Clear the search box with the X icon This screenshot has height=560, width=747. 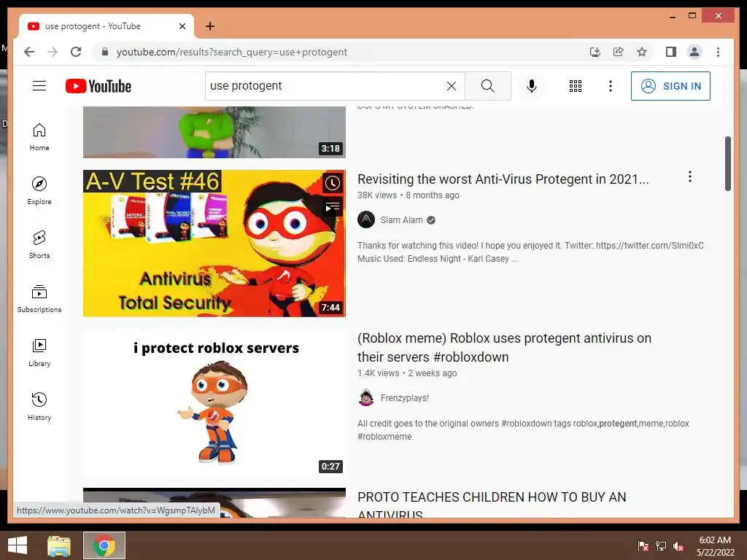tap(451, 86)
